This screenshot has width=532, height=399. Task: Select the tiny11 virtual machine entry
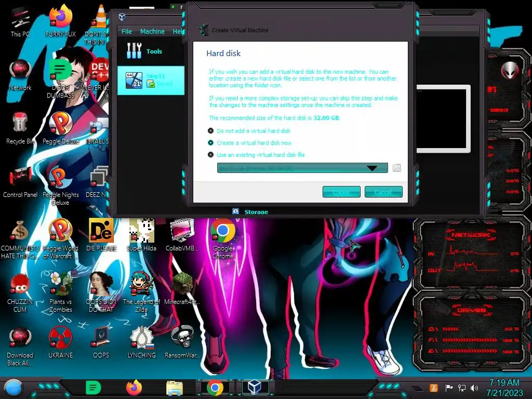[151, 81]
